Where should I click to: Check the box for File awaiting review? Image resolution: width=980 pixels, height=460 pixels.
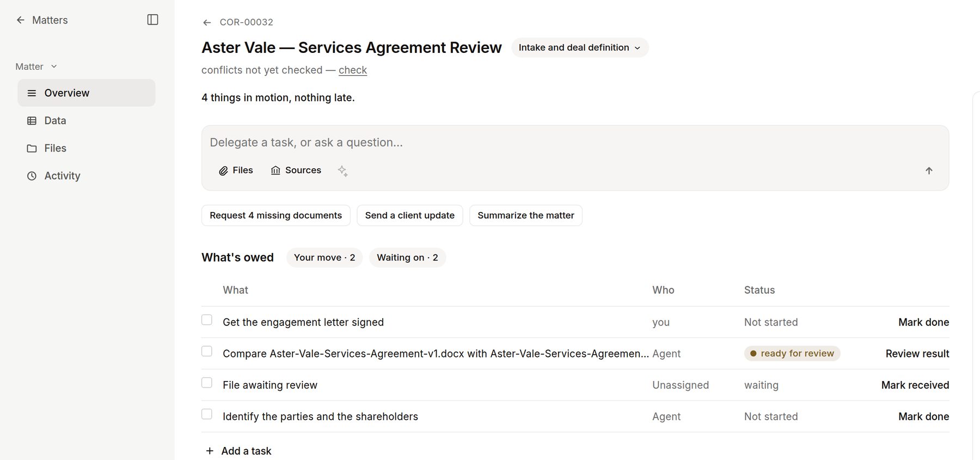coord(207,383)
